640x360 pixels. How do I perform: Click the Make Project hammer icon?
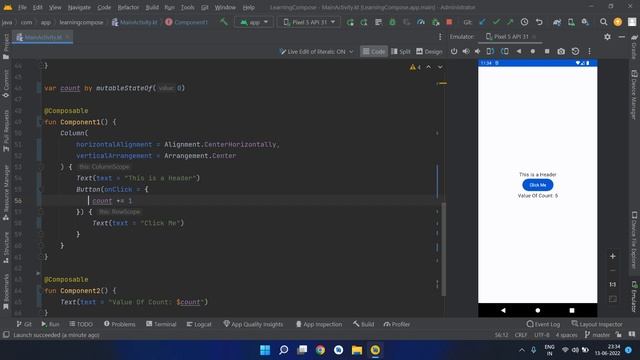(x=224, y=22)
